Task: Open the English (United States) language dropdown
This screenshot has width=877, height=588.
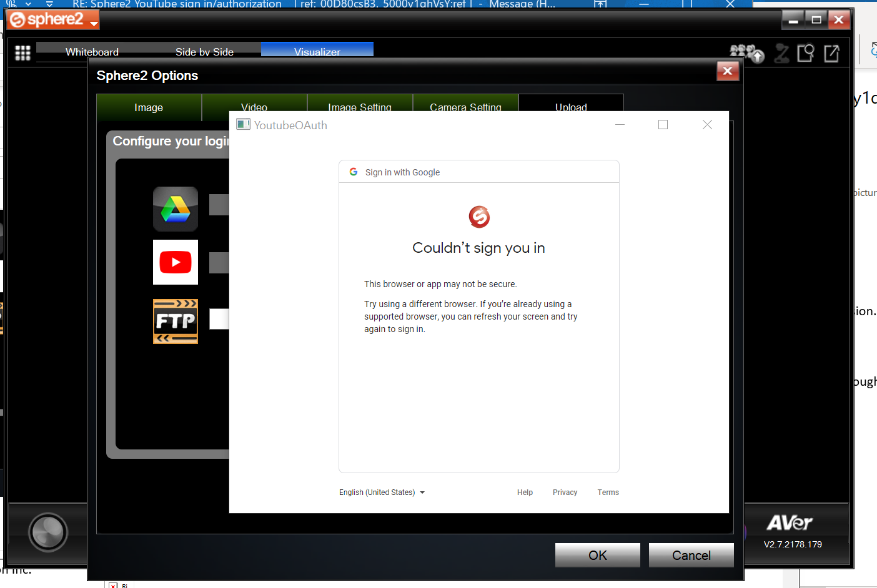Action: 382,492
